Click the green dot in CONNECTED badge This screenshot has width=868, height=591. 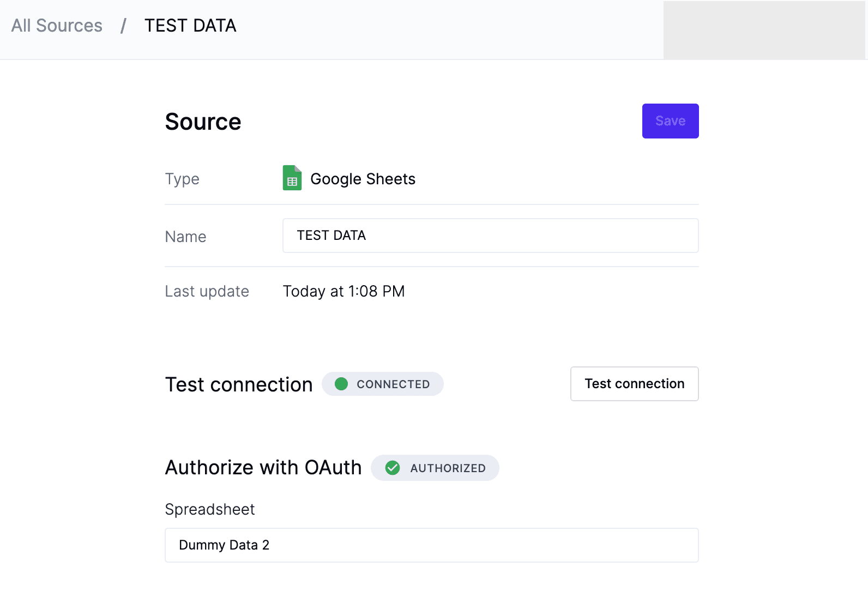pos(341,384)
